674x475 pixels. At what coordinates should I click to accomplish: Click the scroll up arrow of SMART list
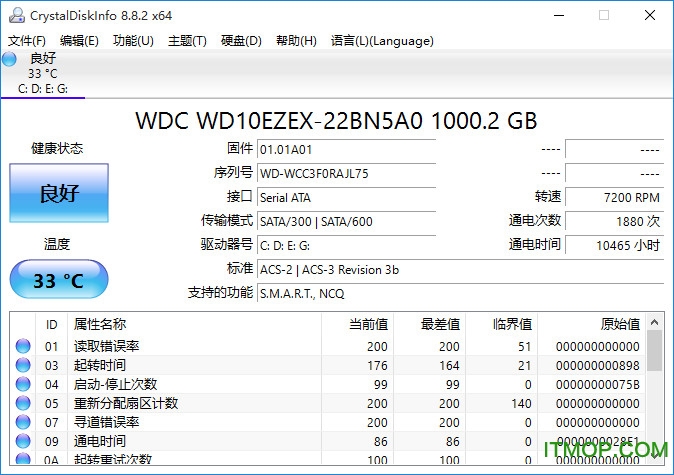pos(655,322)
